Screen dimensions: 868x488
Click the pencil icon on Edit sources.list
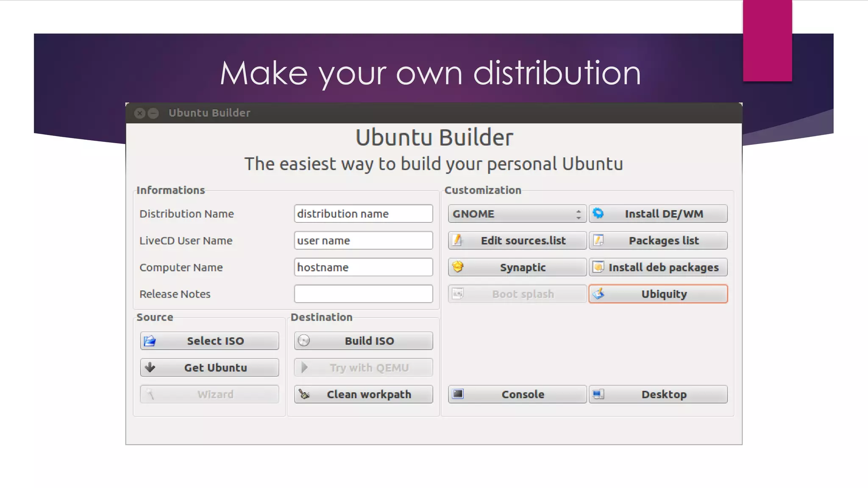coord(457,240)
